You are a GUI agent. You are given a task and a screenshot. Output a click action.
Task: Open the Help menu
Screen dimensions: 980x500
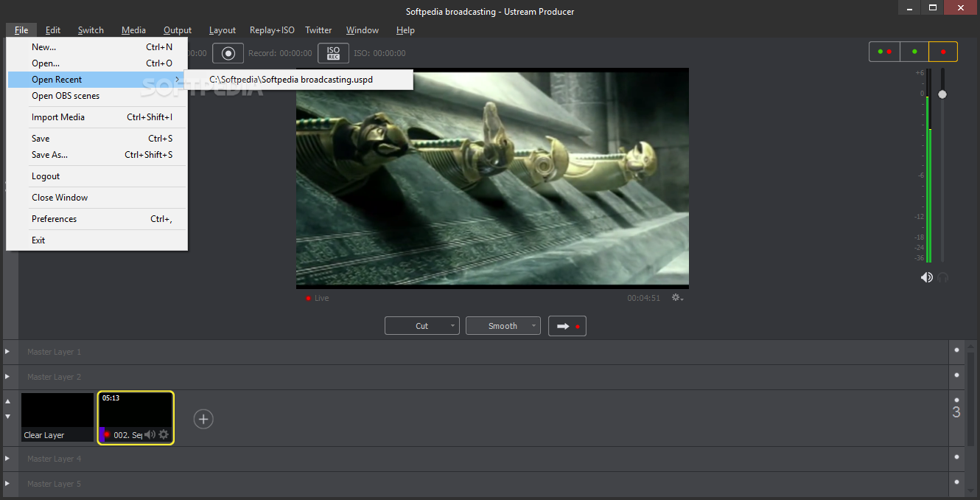[x=405, y=30]
